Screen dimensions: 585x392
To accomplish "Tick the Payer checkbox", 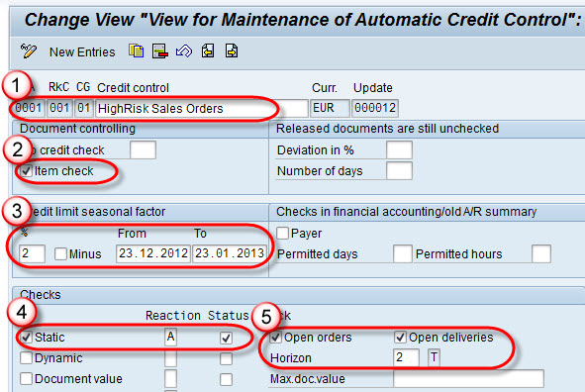I will pyautogui.click(x=282, y=233).
